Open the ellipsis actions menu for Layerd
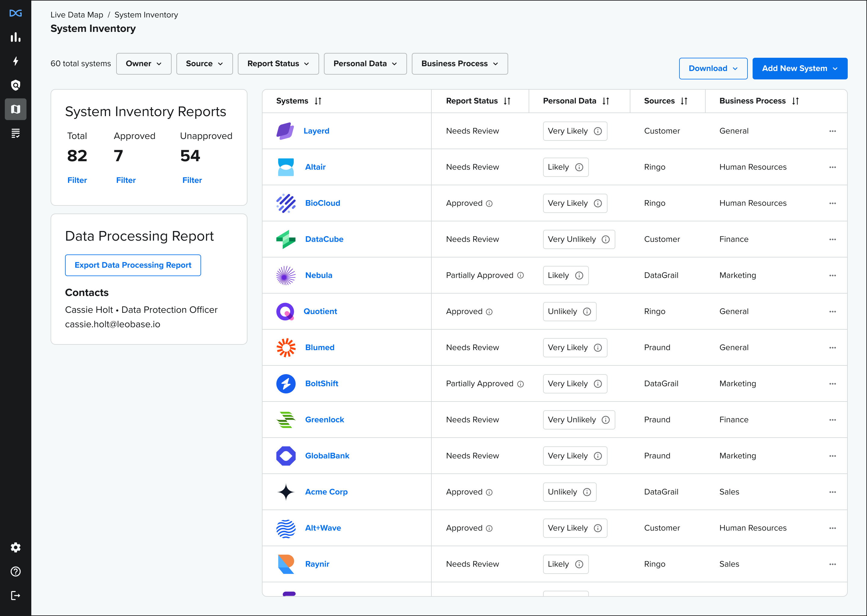867x616 pixels. (x=832, y=131)
